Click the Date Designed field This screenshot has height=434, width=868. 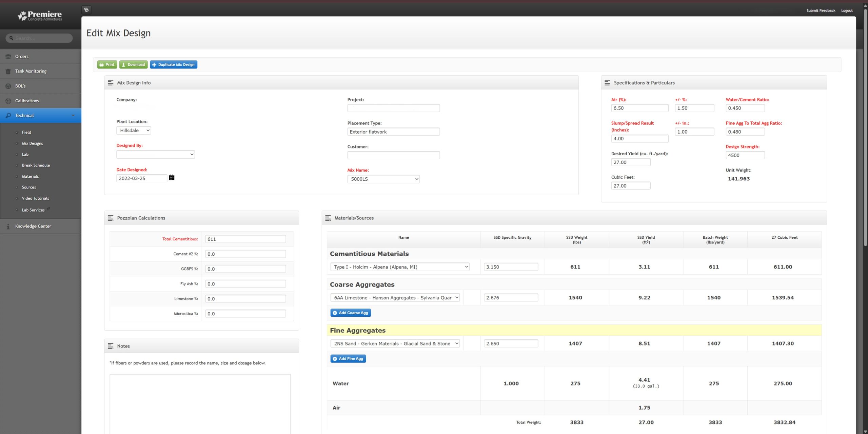pos(142,178)
